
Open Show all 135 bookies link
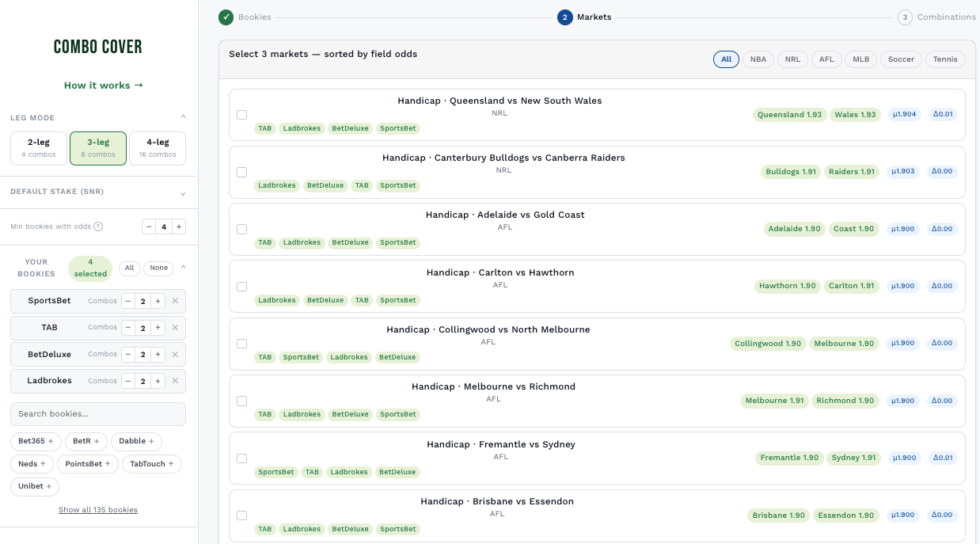coord(98,510)
